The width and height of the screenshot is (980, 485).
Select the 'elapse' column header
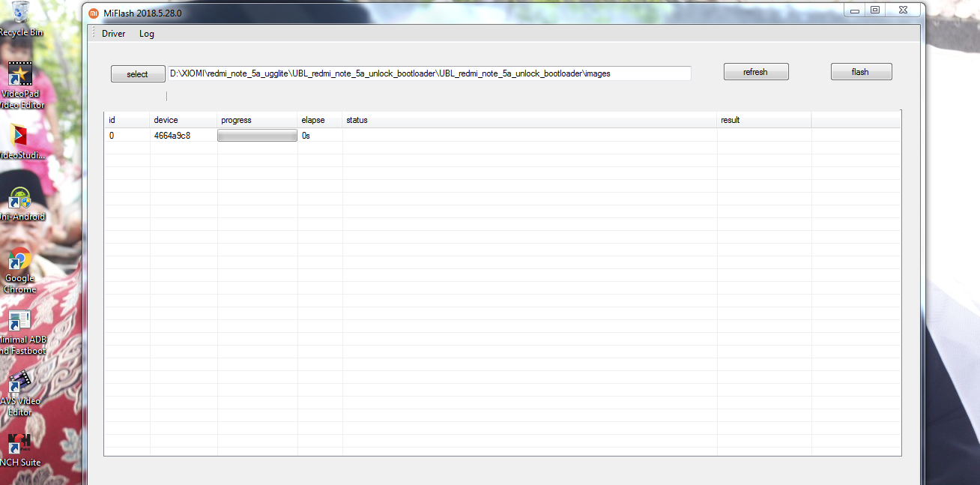pyautogui.click(x=320, y=120)
